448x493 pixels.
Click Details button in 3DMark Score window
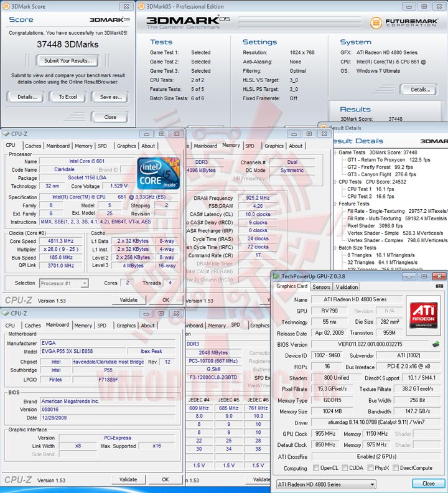click(x=27, y=97)
